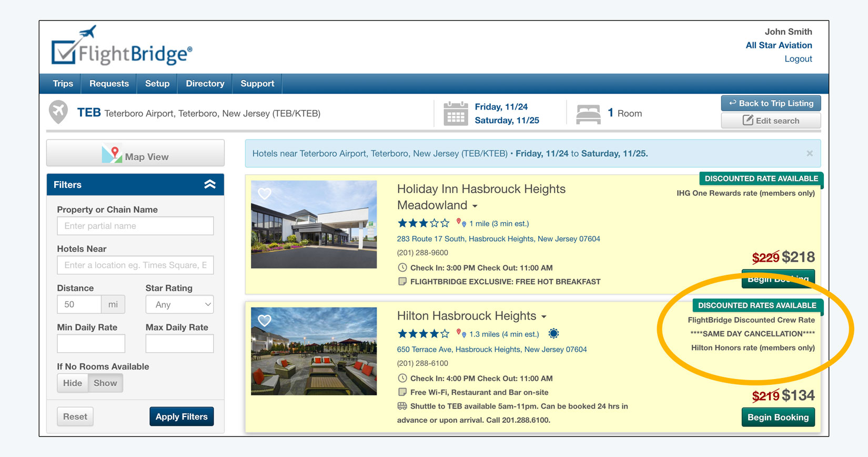Favorite the Holiday Inn with heart icon

pos(265,194)
